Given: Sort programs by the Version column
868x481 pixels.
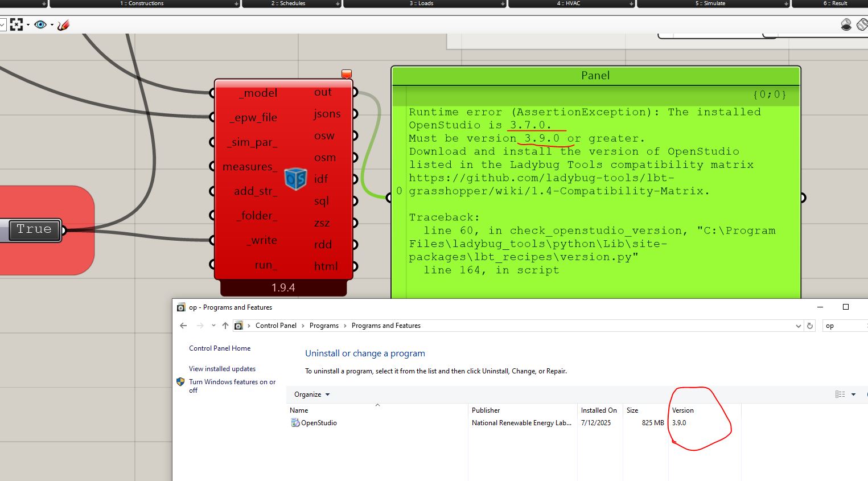Looking at the screenshot, I should coord(705,410).
